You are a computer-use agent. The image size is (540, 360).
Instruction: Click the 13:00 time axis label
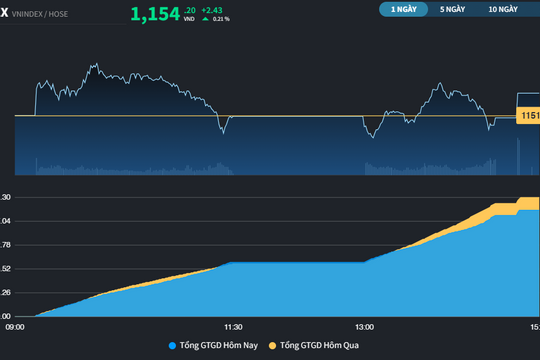pos(364,327)
